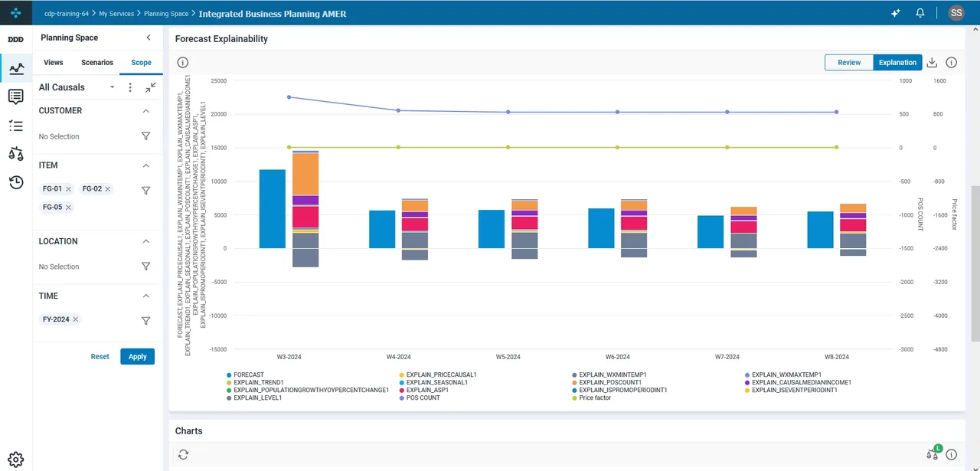
Task: Click the Apply button
Action: 138,357
